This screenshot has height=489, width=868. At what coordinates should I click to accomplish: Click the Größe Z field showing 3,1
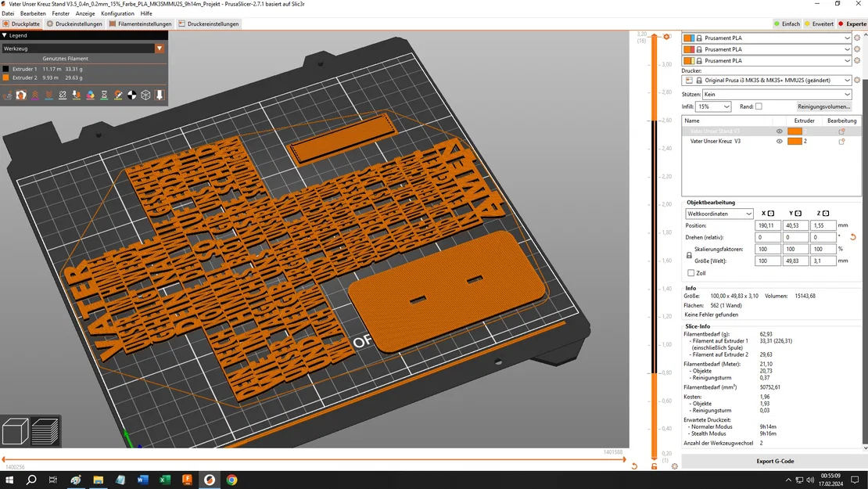[823, 261]
